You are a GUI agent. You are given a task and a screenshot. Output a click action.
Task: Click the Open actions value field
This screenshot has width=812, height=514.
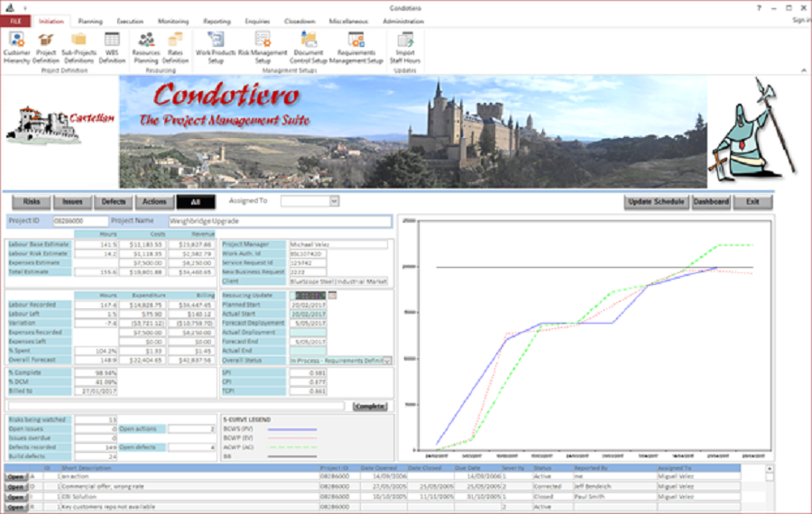192,429
